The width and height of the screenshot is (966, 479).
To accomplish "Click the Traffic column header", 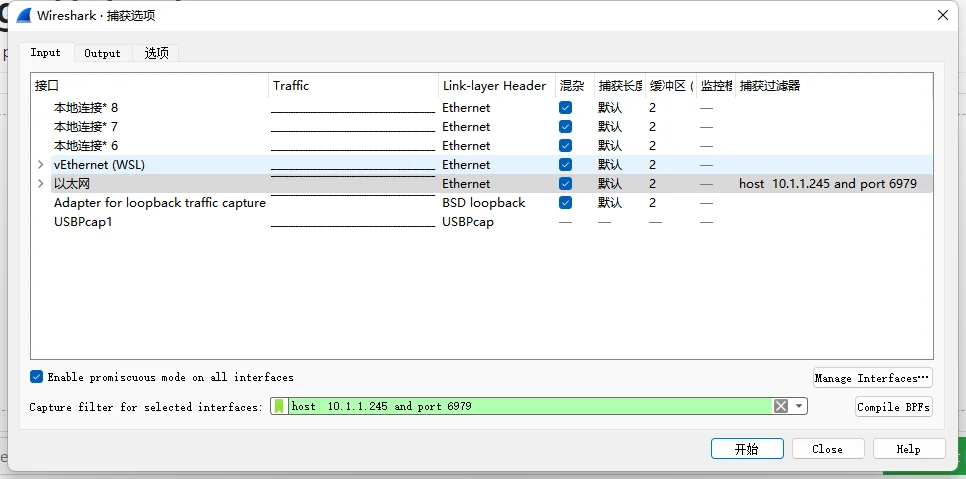I will (354, 86).
